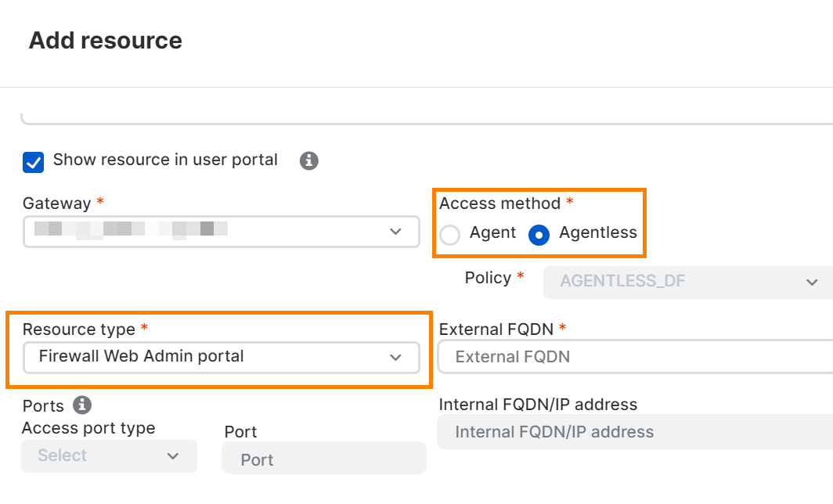833x504 pixels.
Task: Select the Agentless access method radio button
Action: pyautogui.click(x=539, y=235)
